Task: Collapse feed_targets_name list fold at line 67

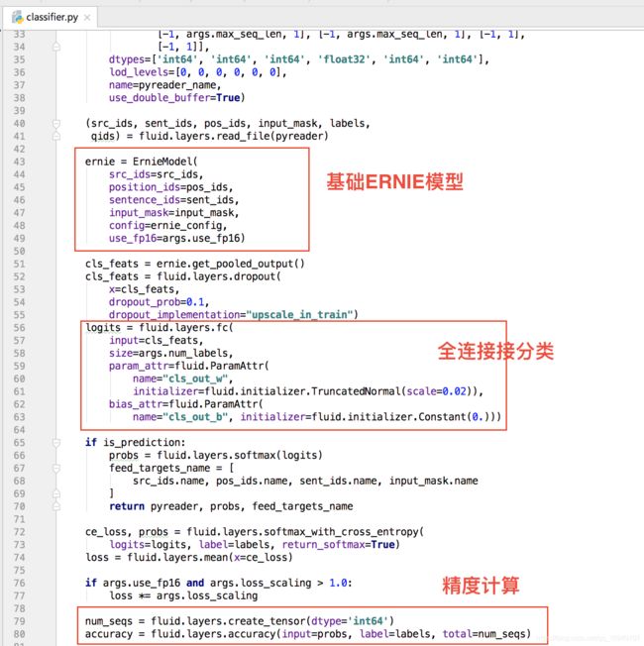Action: [56, 468]
